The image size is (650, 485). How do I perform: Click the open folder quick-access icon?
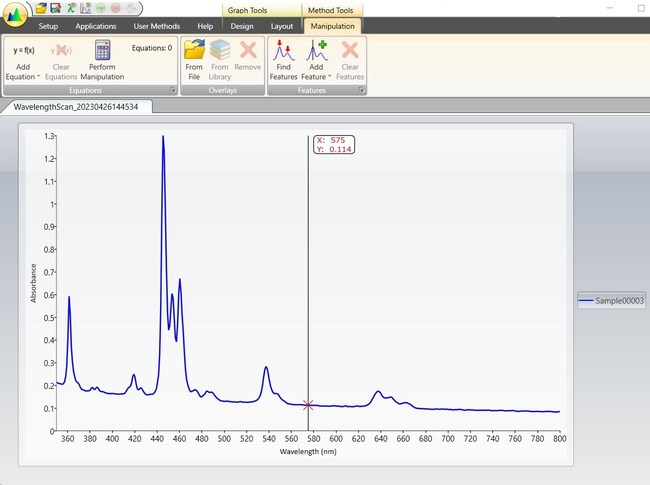coord(41,8)
